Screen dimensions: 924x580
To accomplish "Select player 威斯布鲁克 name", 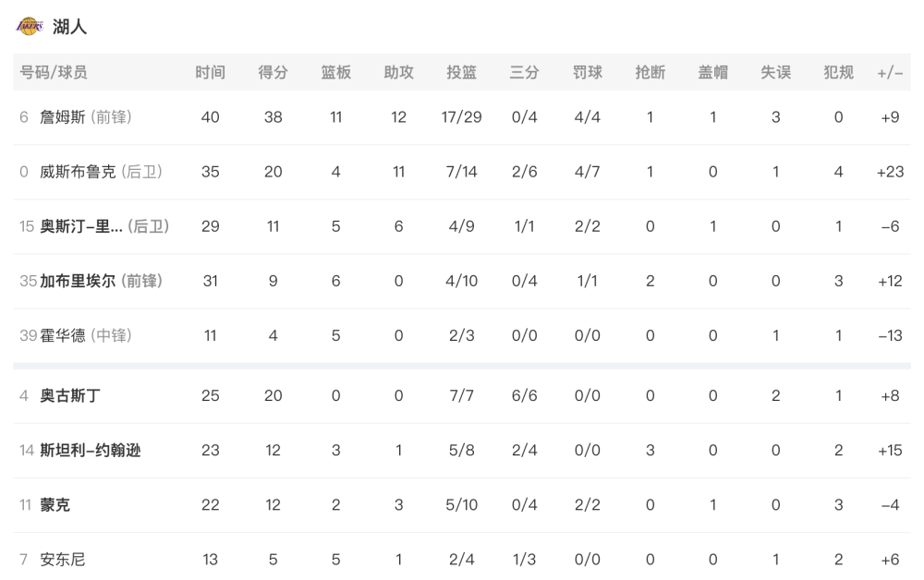I will click(x=78, y=172).
